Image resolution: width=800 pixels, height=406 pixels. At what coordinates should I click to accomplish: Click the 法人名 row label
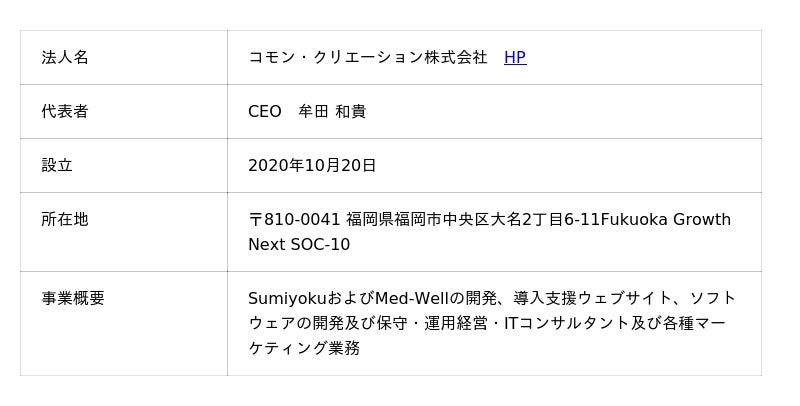tap(65, 58)
